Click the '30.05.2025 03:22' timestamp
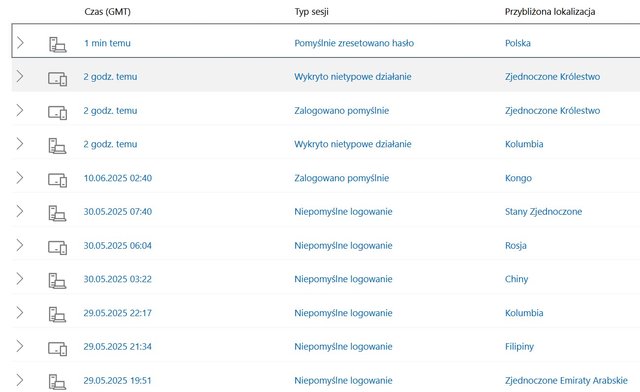This screenshot has width=640, height=392. 118,279
